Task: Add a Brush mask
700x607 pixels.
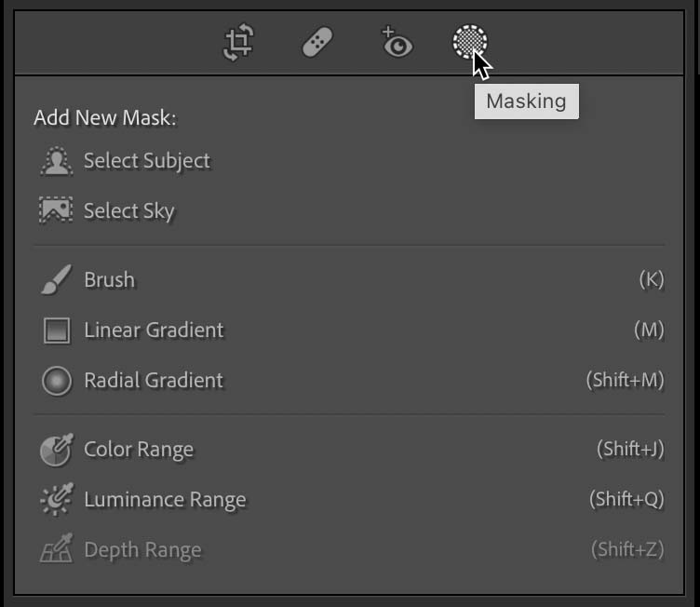Action: tap(349, 279)
